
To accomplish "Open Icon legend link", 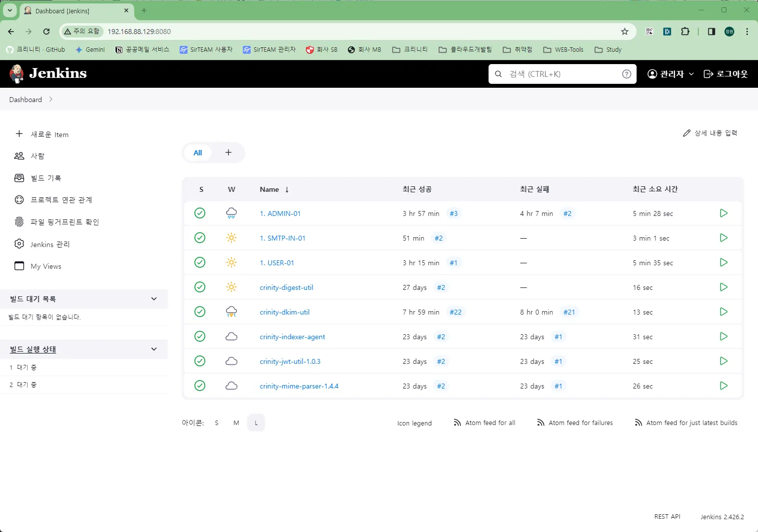I will pyautogui.click(x=415, y=423).
